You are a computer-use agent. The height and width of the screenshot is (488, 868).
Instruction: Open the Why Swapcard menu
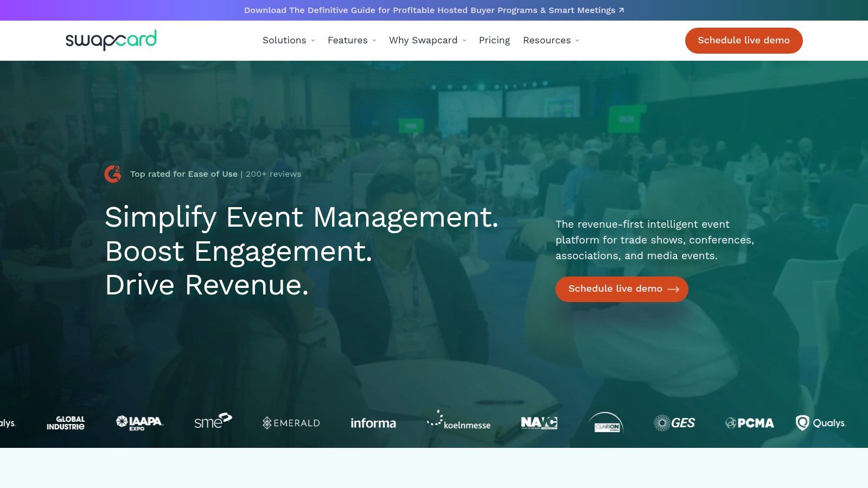coord(427,40)
